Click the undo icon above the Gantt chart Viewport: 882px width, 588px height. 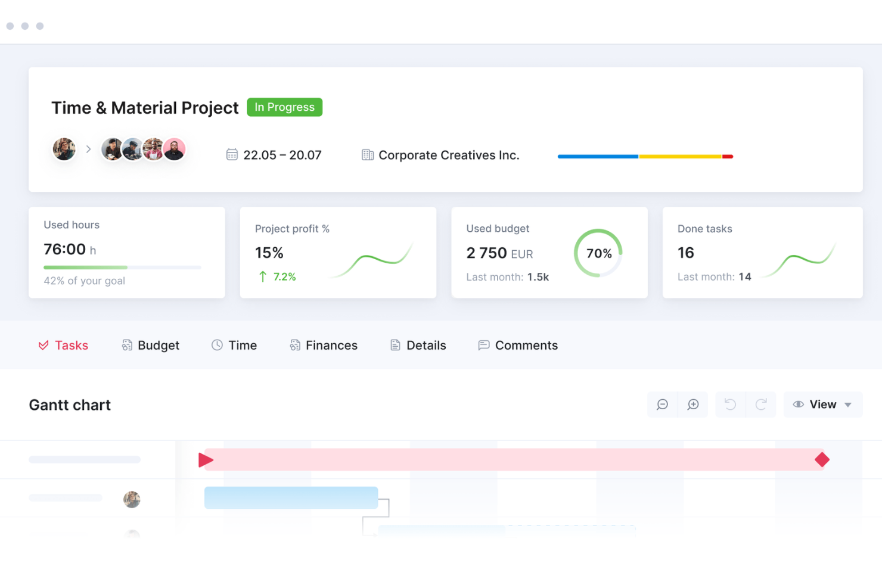pyautogui.click(x=730, y=405)
